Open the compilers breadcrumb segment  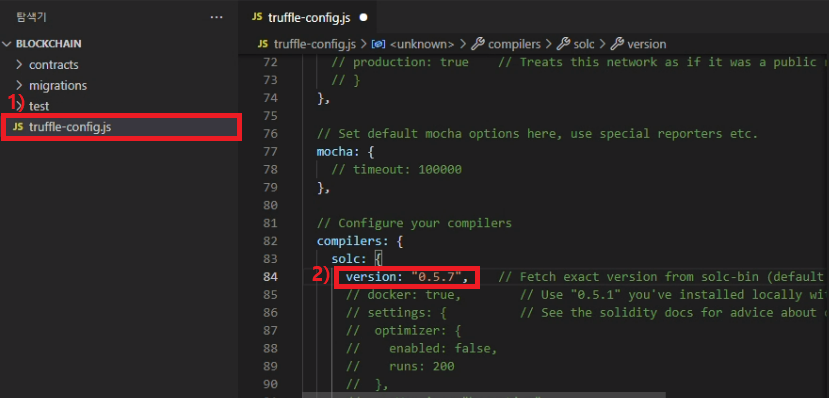[514, 44]
